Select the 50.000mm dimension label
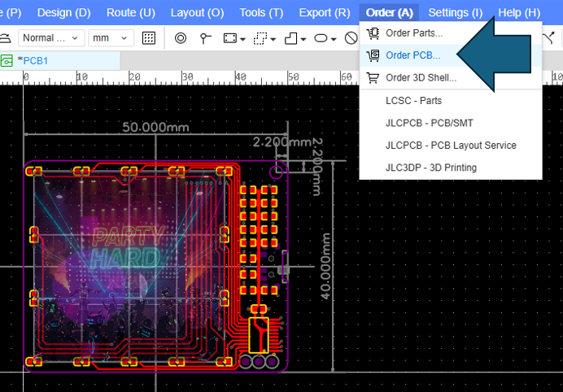The height and width of the screenshot is (392, 563). click(x=155, y=127)
